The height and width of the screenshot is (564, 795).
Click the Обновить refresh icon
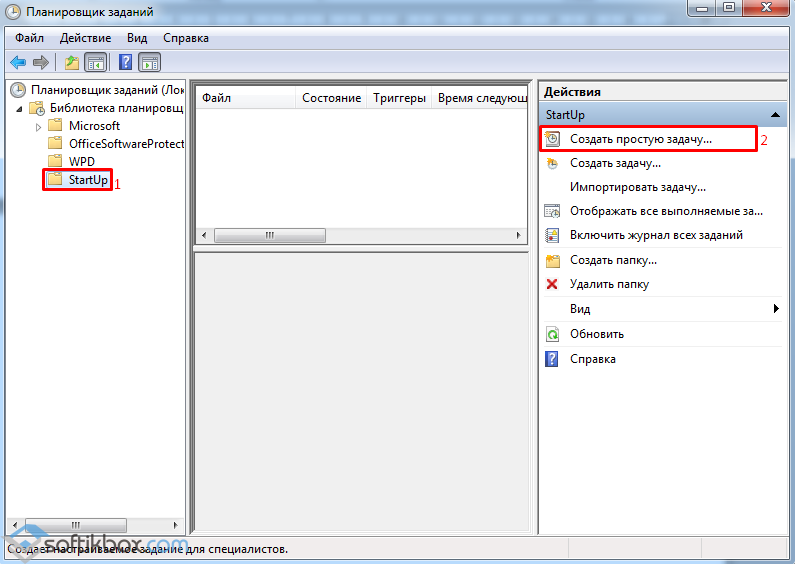tap(552, 334)
